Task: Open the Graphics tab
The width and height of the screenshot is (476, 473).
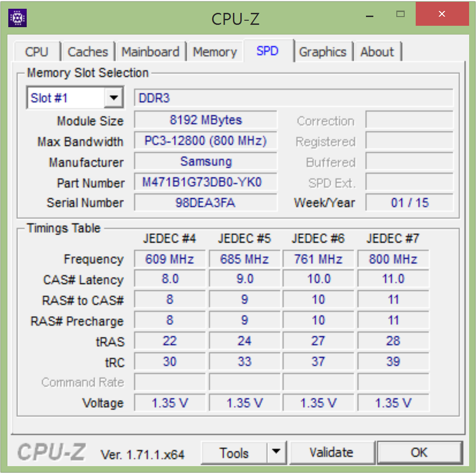Action: (x=323, y=52)
